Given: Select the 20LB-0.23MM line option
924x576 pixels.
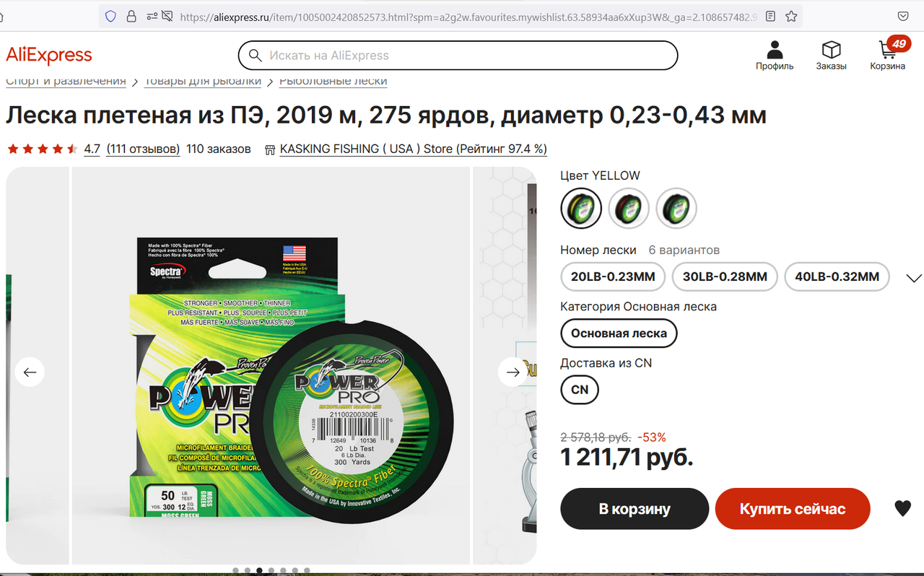Looking at the screenshot, I should 613,276.
